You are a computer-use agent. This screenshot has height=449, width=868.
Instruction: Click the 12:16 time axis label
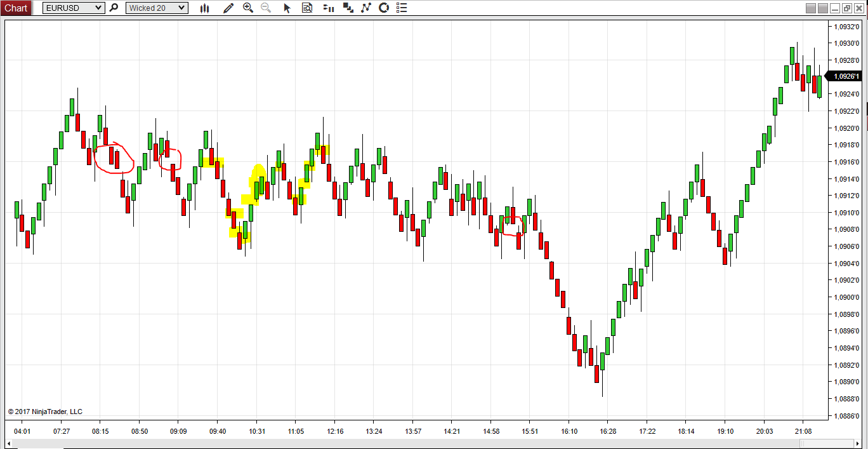(335, 431)
